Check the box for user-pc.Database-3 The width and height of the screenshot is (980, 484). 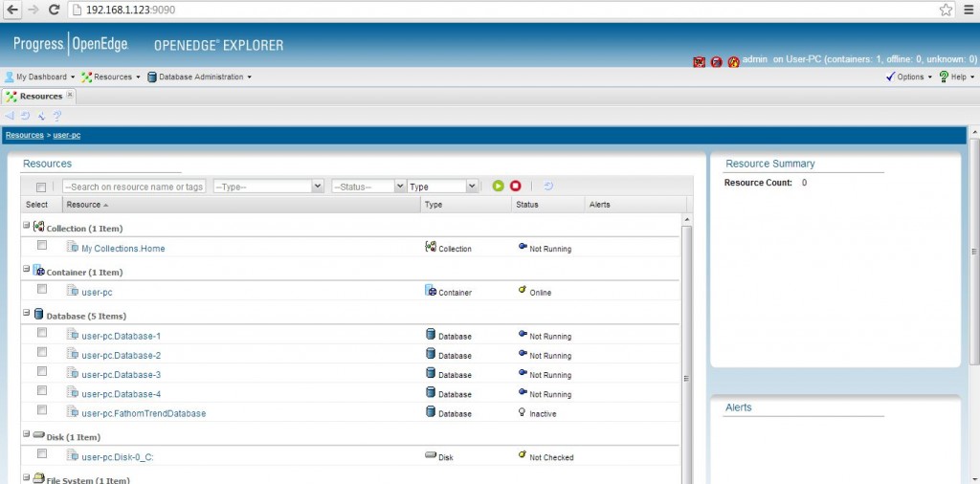(42, 371)
